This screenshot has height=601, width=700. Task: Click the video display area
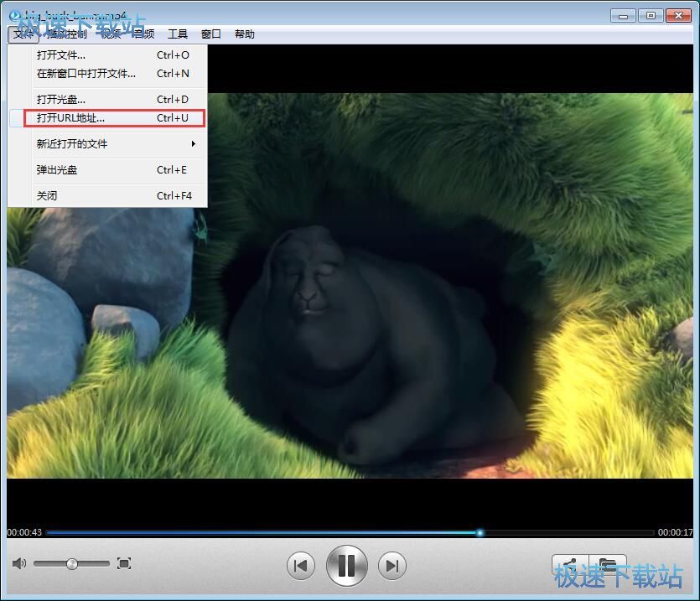pyautogui.click(x=350, y=286)
